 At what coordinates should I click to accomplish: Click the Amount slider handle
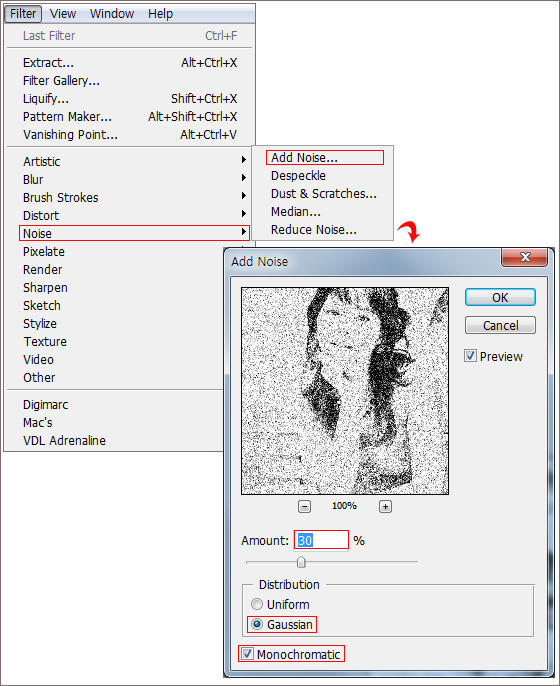[301, 562]
